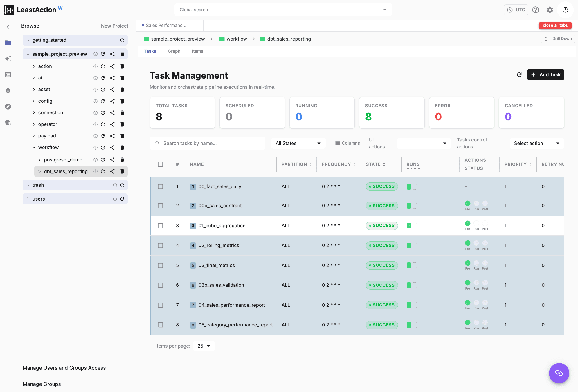Sort by the Partition column header

click(296, 164)
